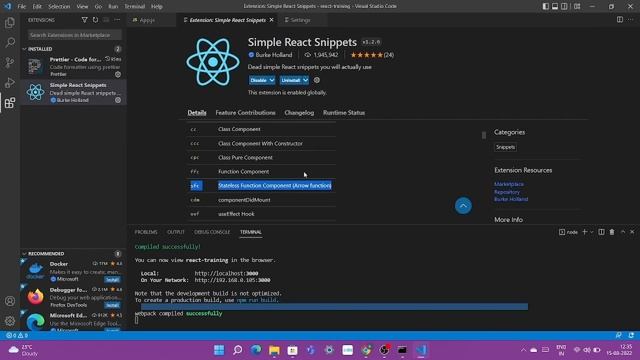Image resolution: width=640 pixels, height=360 pixels.
Task: Select Prettier extension in the installed list
Action: [73, 67]
